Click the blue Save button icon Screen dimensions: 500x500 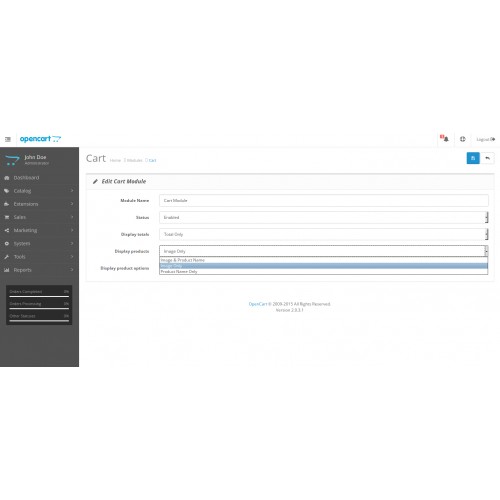(473, 158)
